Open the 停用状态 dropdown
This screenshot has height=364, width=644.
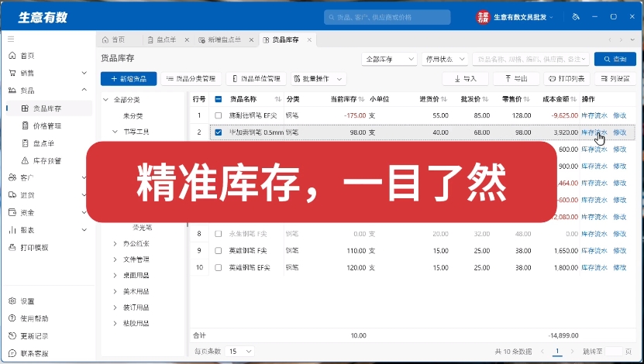[445, 59]
